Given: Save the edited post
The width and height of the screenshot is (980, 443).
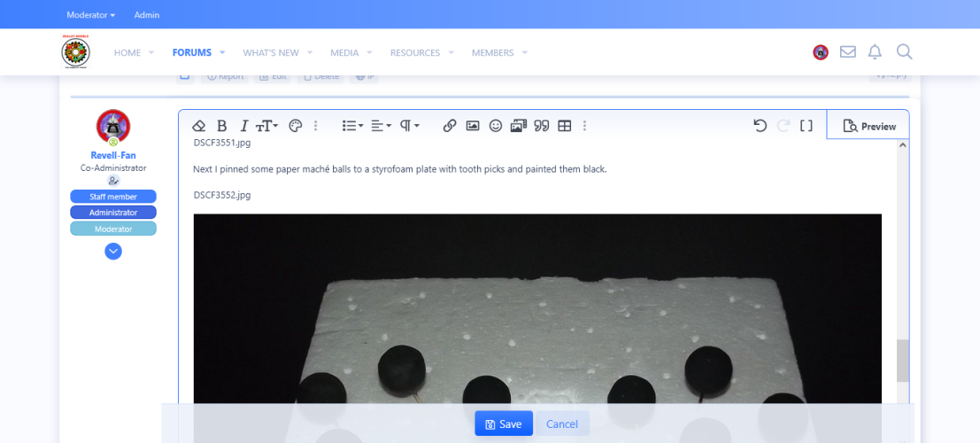Looking at the screenshot, I should point(504,424).
